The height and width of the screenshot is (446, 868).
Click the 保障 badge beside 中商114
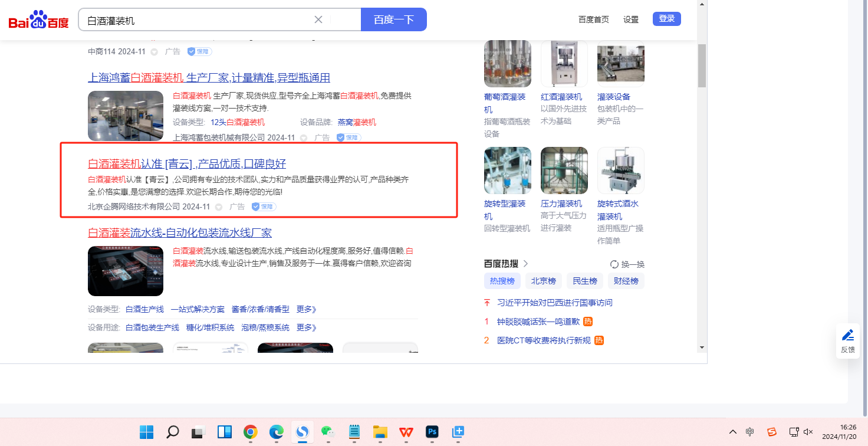point(199,51)
